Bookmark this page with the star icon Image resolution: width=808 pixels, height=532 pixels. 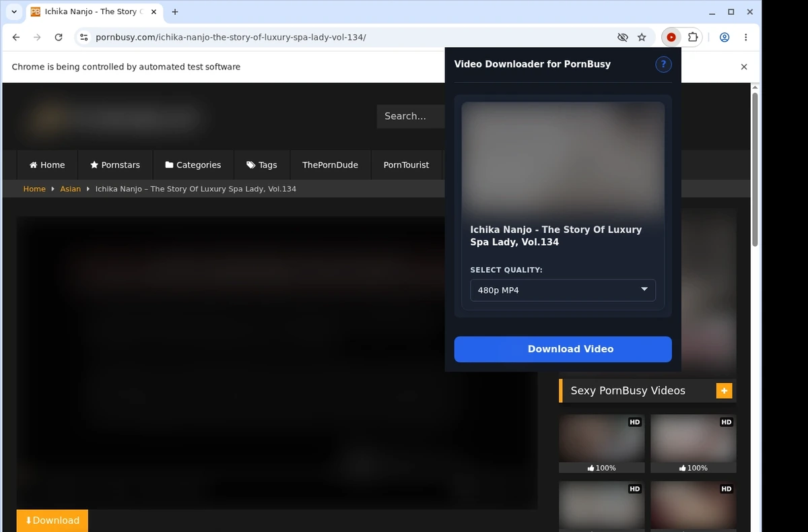tap(642, 38)
